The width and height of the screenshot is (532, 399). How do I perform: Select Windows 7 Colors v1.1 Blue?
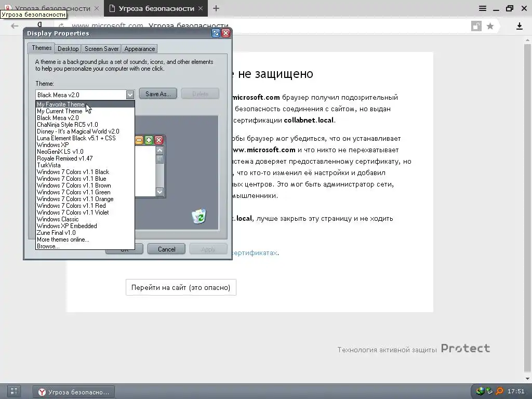(85, 179)
